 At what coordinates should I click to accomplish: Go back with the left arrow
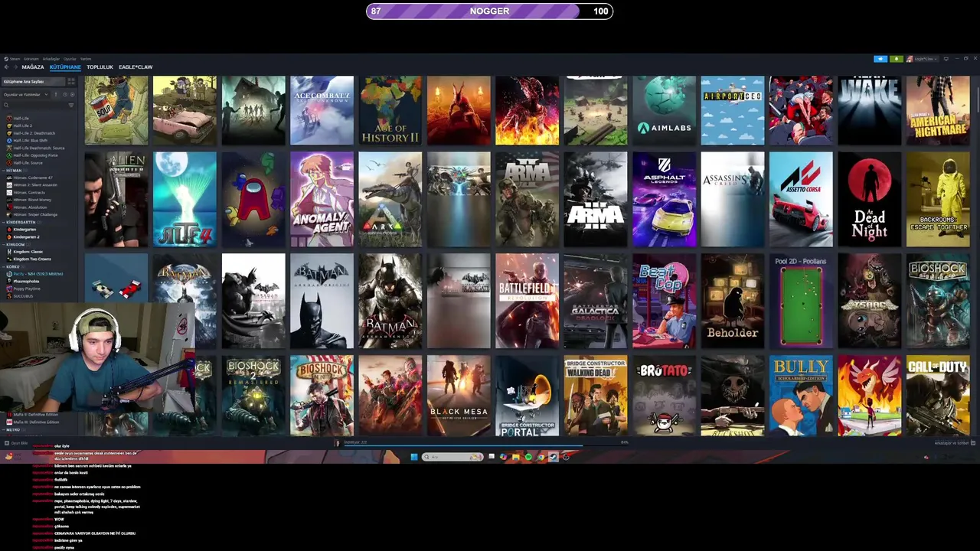click(6, 67)
